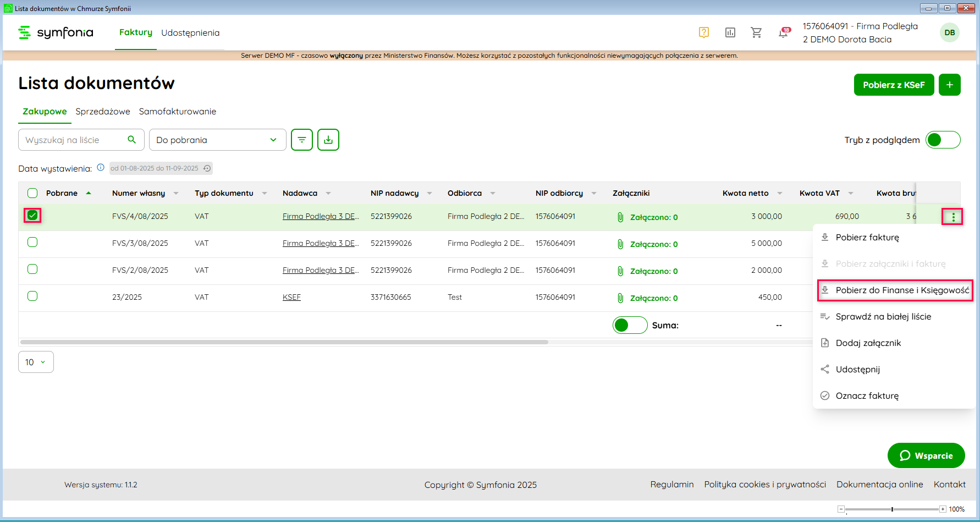The height and width of the screenshot is (522, 980).
Task: Switch to the Sprzedażowe tab
Action: (103, 111)
